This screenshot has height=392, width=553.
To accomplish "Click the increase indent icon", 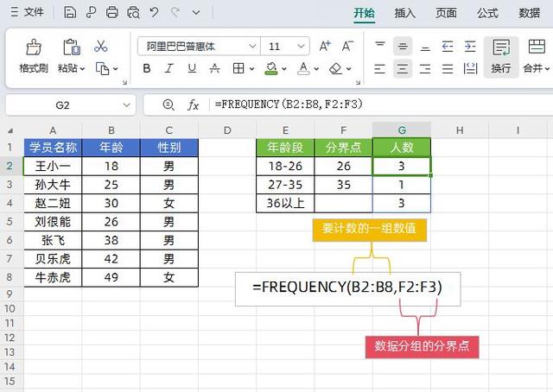I will coord(470,46).
